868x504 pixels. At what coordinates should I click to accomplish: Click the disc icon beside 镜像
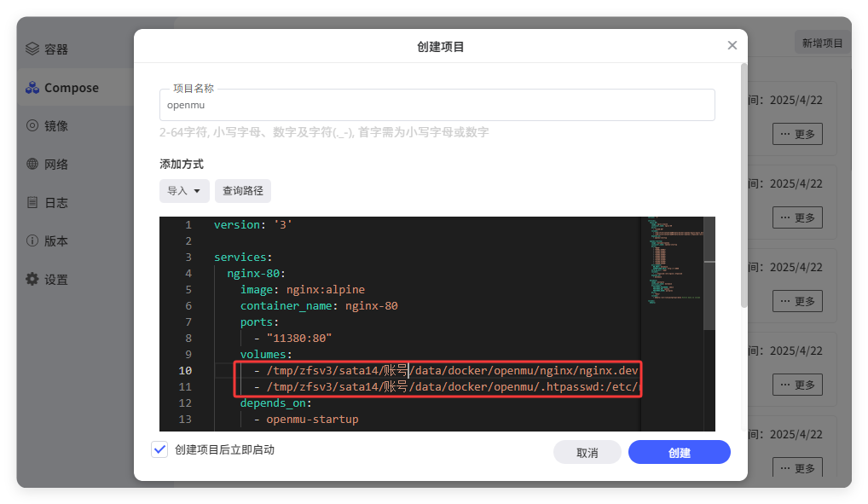(32, 125)
